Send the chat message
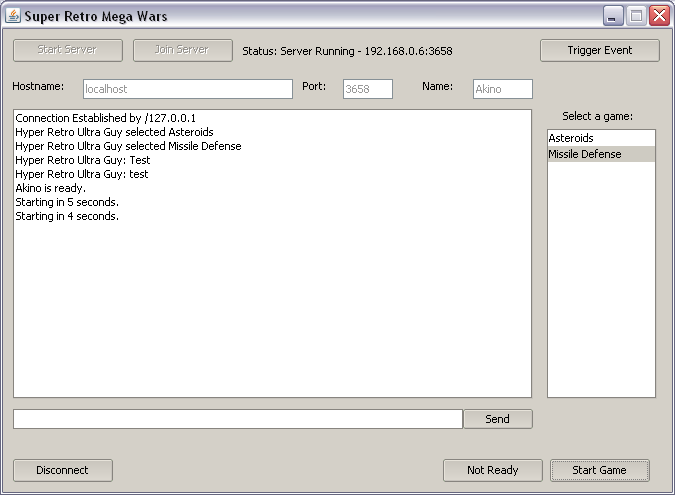Screen dimensions: 675x495 498,419
